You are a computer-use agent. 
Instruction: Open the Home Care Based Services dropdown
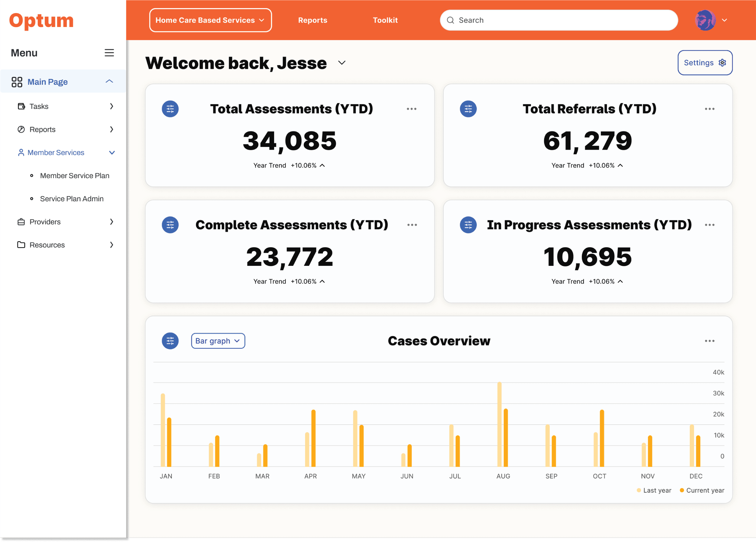[210, 20]
